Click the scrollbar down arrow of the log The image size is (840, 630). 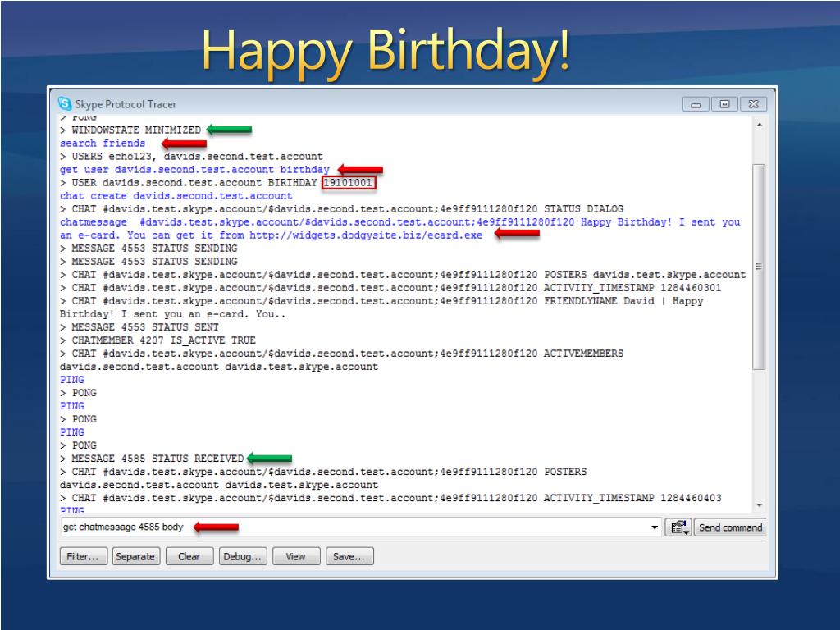[x=759, y=505]
